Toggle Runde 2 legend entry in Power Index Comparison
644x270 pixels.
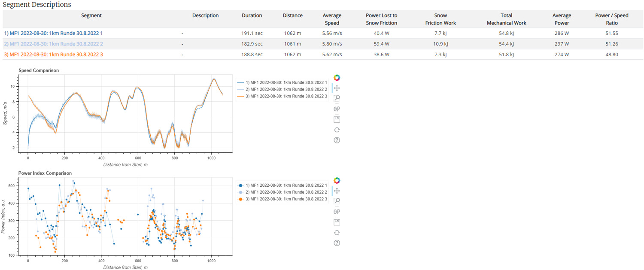283,192
